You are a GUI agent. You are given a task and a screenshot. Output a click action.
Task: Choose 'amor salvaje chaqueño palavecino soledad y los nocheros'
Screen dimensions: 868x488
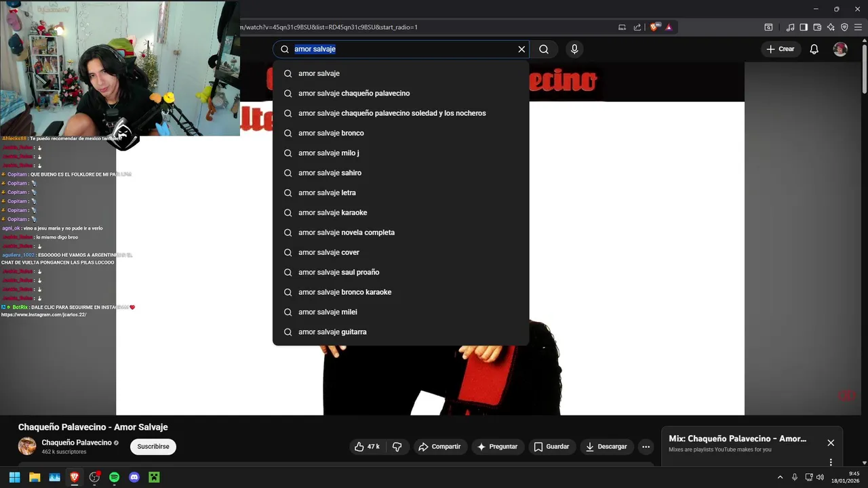tap(401, 113)
